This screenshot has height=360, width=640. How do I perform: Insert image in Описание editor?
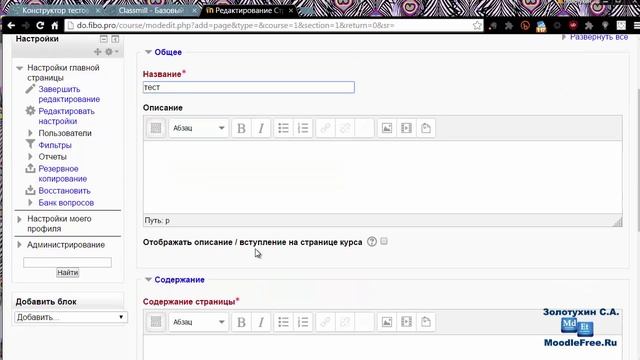coord(387,128)
